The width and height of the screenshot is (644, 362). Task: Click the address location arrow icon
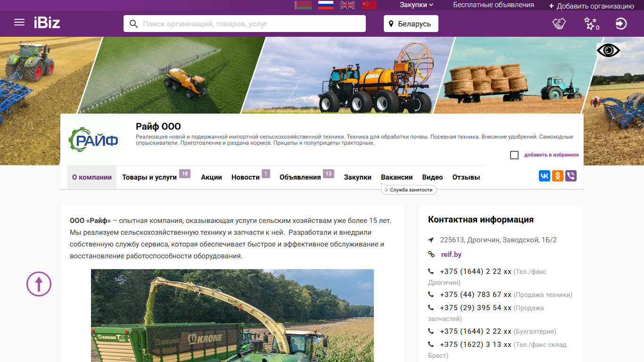pyautogui.click(x=431, y=240)
